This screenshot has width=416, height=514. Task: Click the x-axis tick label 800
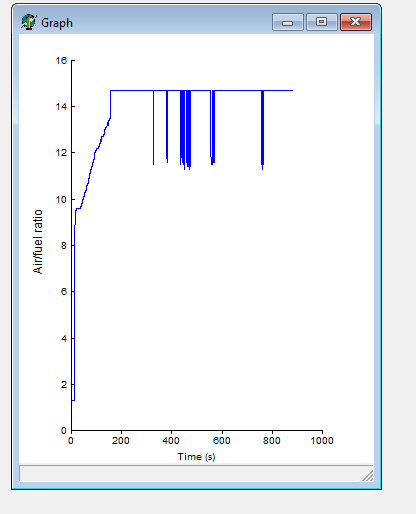point(272,441)
